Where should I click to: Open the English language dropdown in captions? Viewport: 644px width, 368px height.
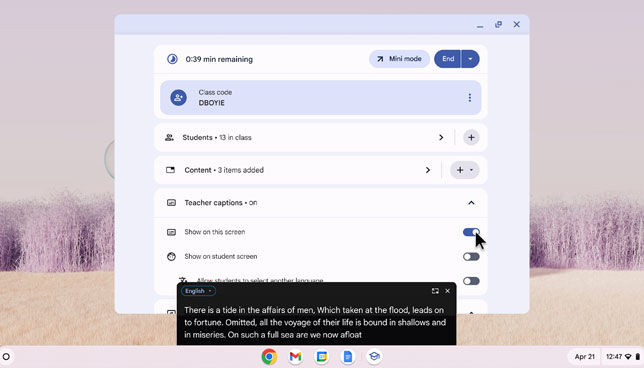point(198,291)
